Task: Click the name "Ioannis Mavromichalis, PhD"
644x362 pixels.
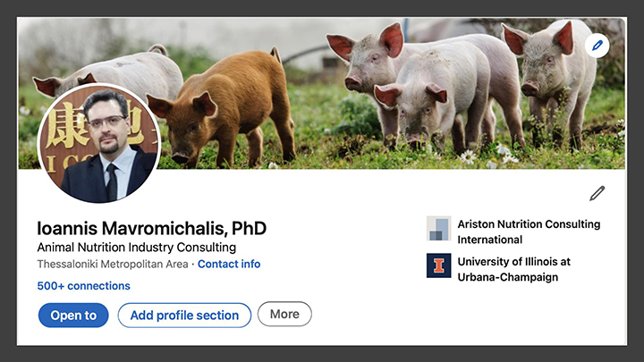Action: [x=152, y=228]
